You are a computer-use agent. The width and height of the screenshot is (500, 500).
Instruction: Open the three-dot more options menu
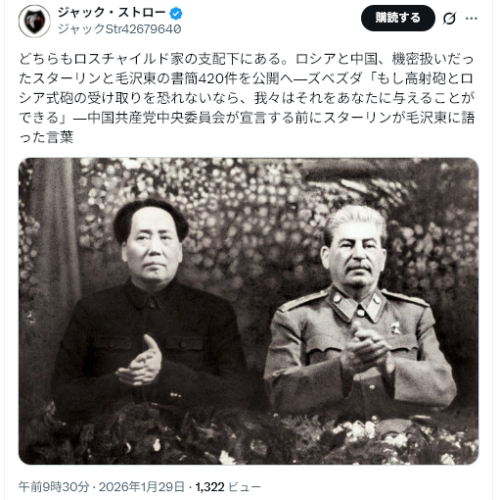tap(471, 18)
